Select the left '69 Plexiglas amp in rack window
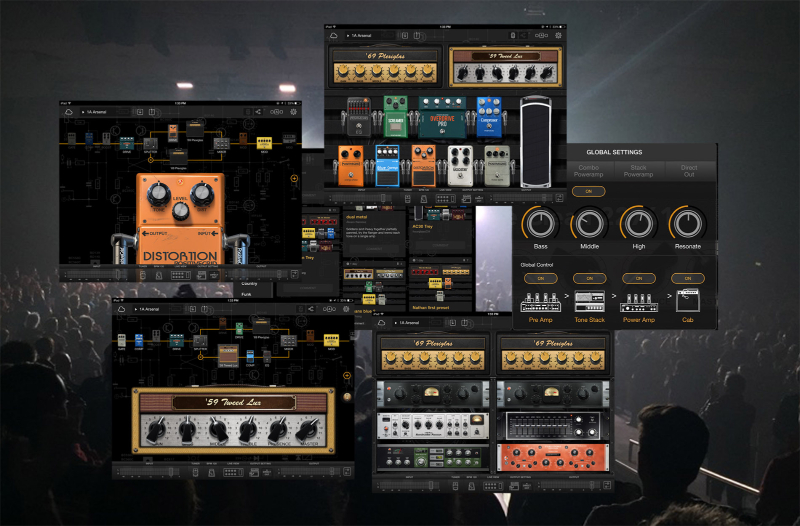800x526 pixels. [x=432, y=354]
